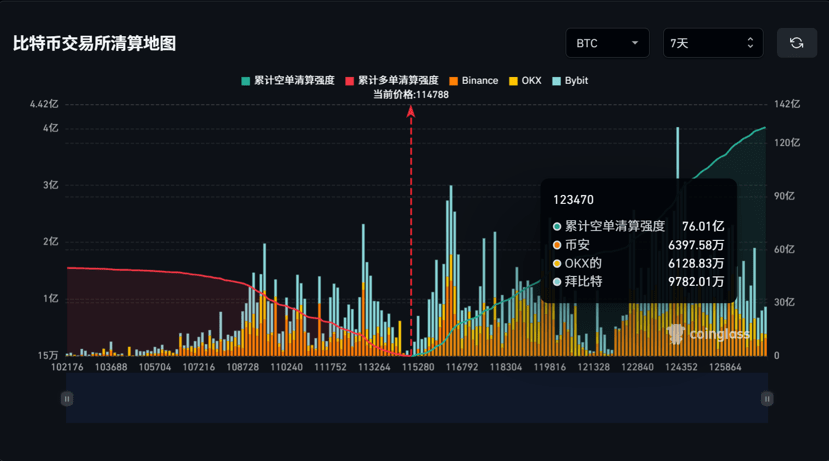The width and height of the screenshot is (829, 461).
Task: Click x-axis label 110240
Action: [x=287, y=367]
